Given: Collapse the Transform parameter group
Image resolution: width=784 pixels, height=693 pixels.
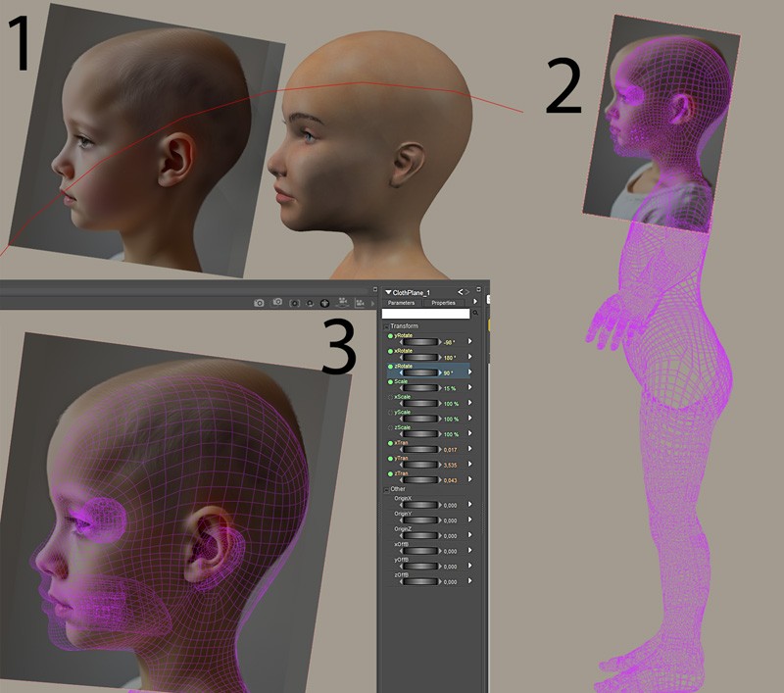Looking at the screenshot, I should (386, 327).
